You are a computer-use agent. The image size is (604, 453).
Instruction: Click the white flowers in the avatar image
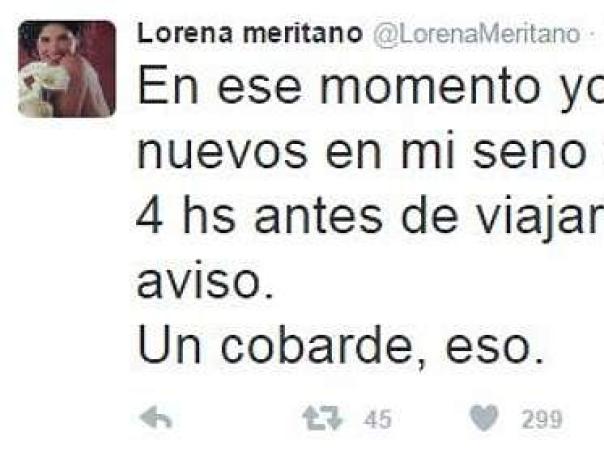(x=40, y=86)
